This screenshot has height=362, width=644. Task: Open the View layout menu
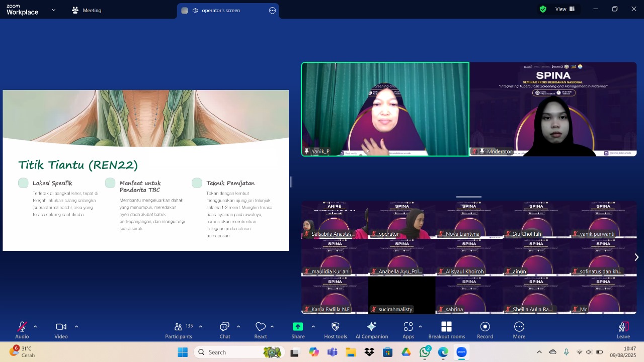[x=565, y=9]
